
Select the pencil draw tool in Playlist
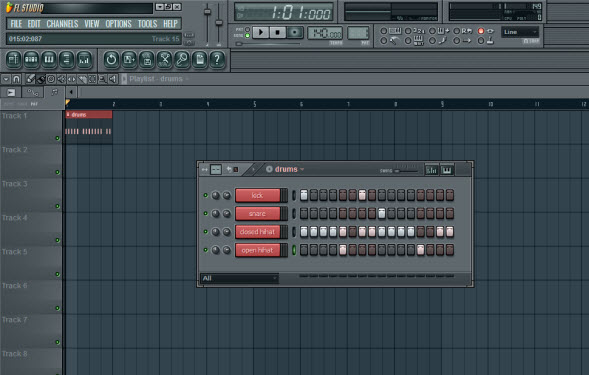30,79
